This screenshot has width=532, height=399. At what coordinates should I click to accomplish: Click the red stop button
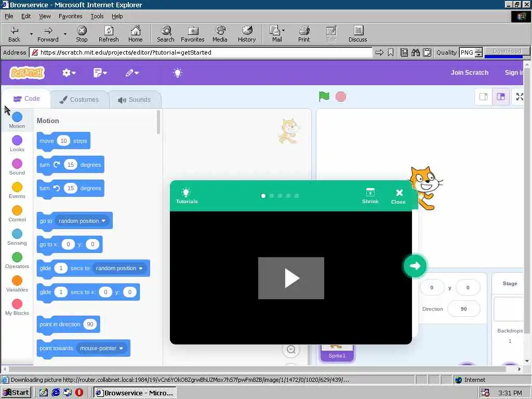click(341, 97)
